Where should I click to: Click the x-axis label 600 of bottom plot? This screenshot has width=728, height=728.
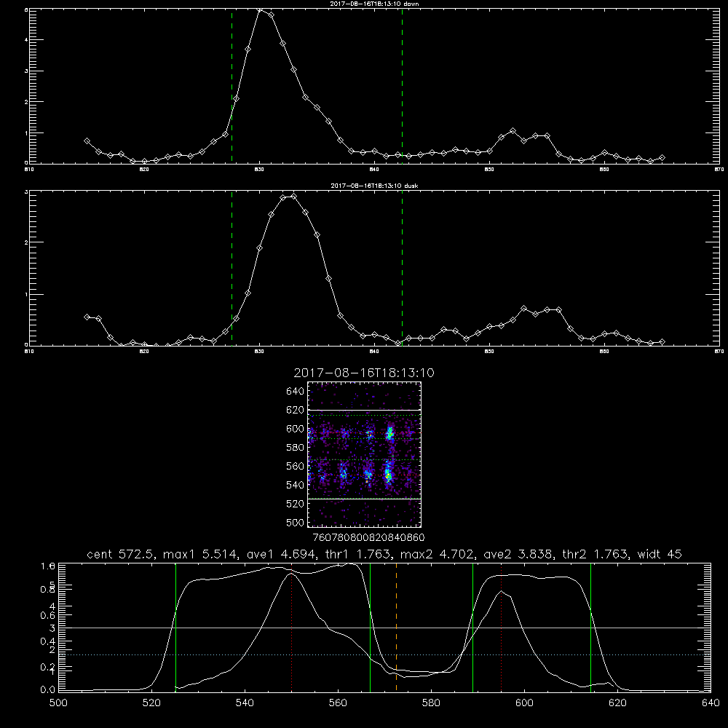[x=524, y=703]
